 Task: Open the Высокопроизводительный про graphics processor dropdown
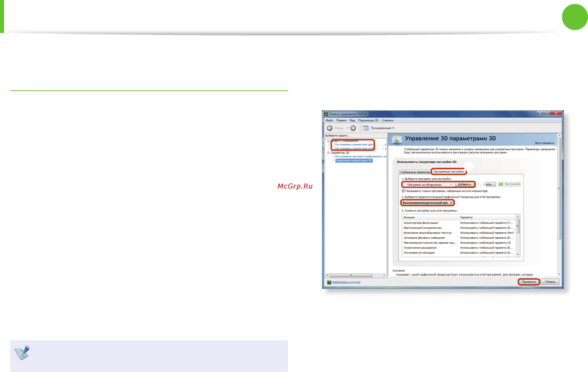click(427, 203)
